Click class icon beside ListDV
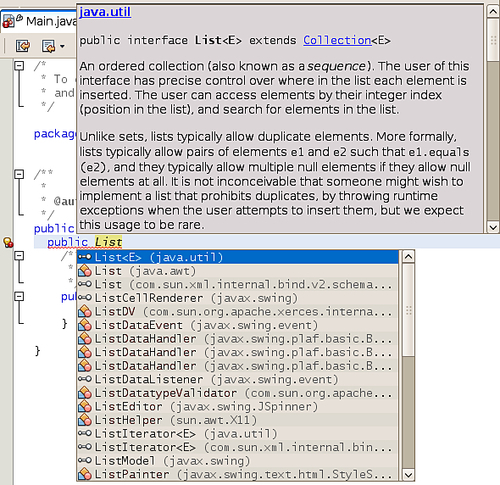This screenshot has width=500, height=485. [85, 312]
